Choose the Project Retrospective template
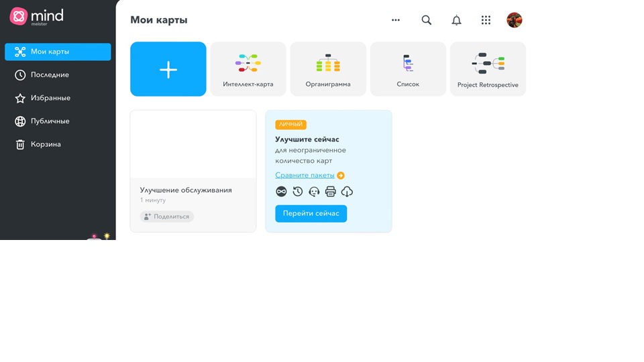 tap(488, 69)
